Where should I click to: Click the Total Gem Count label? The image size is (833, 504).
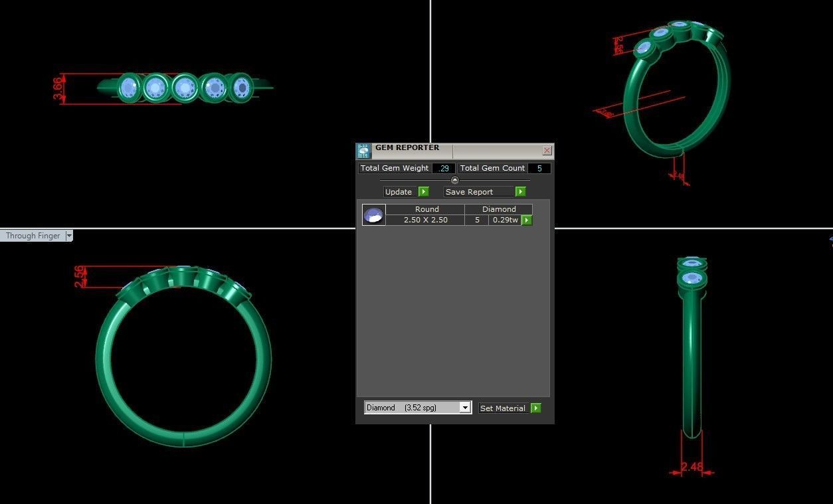(493, 168)
